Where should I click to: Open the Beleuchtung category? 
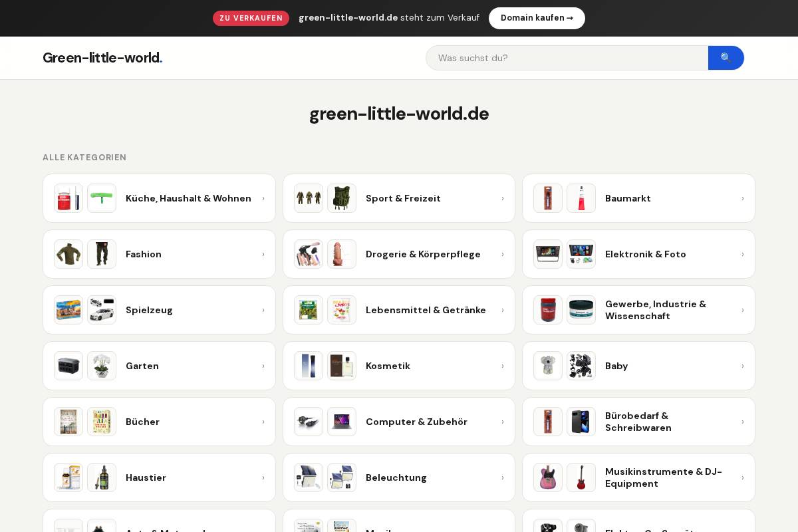point(396,477)
